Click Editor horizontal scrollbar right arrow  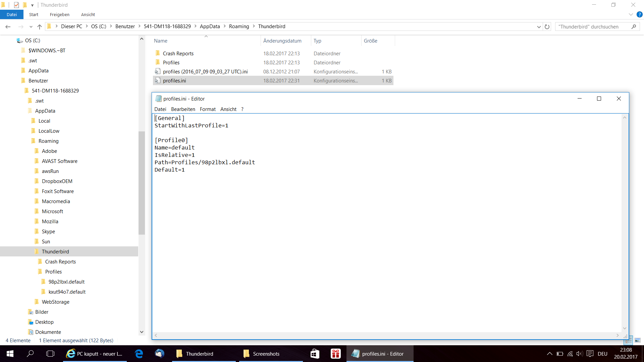click(618, 335)
